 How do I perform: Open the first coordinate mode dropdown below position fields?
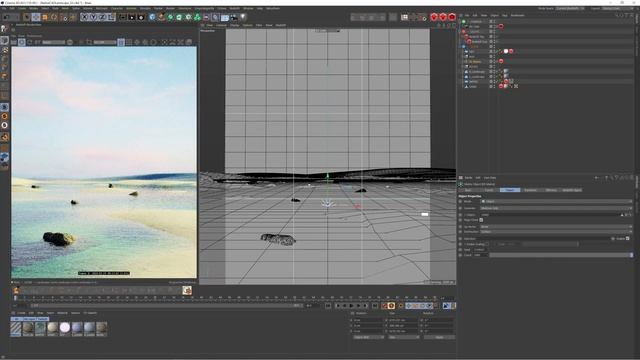point(368,338)
